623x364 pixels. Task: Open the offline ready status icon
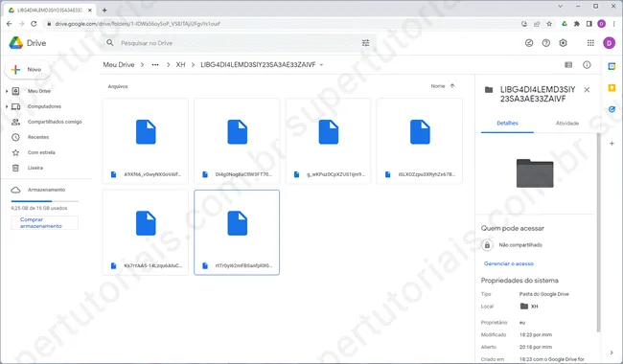point(529,43)
